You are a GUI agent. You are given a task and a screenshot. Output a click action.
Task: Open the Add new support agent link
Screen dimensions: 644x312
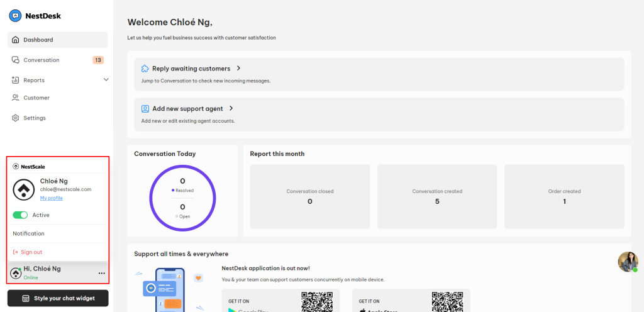pos(187,109)
